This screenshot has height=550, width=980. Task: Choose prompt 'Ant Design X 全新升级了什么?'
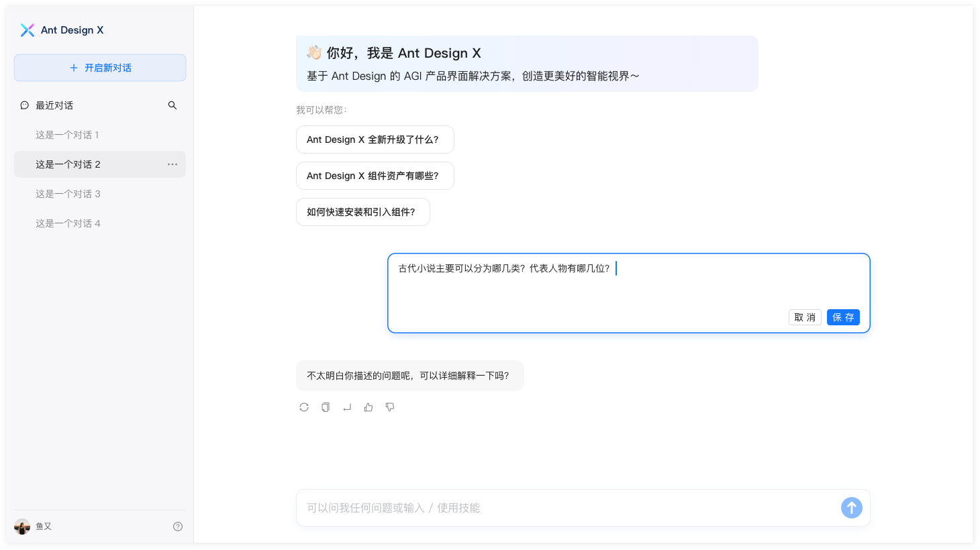point(375,140)
